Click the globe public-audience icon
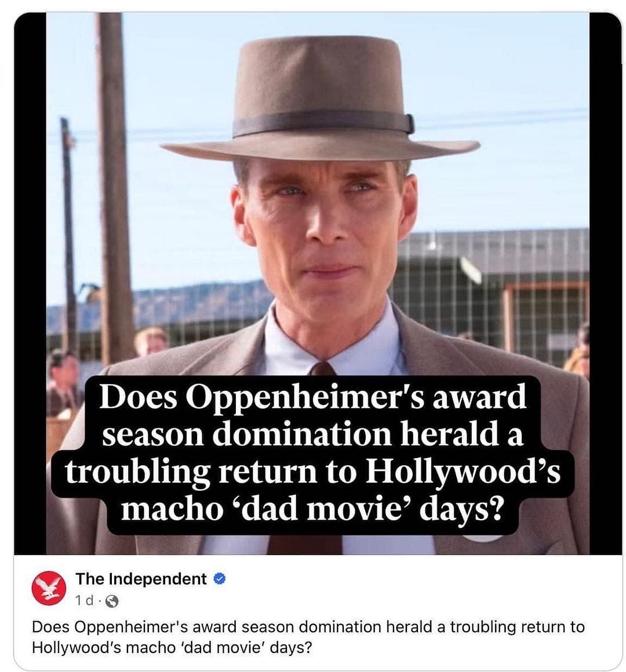 point(111,601)
